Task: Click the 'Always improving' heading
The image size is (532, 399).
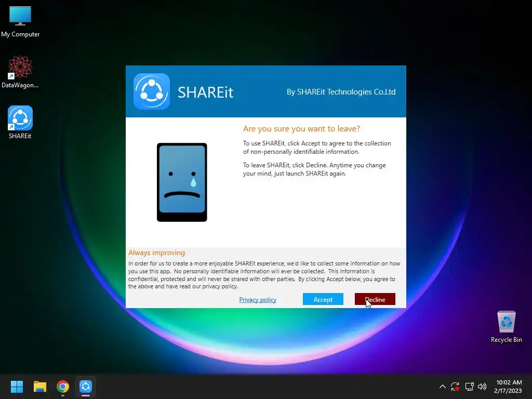Action: coord(156,253)
